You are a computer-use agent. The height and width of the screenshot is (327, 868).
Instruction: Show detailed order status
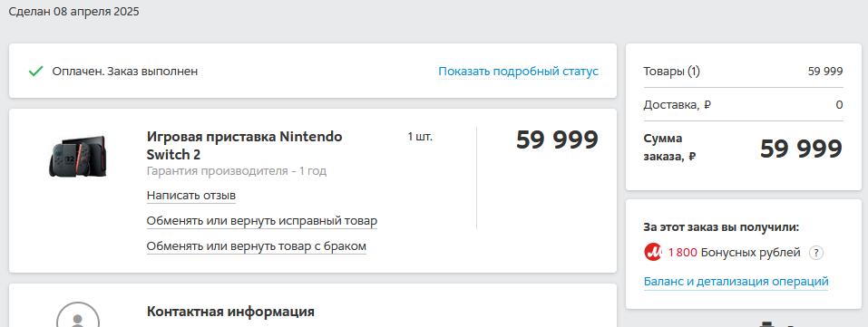coord(518,72)
